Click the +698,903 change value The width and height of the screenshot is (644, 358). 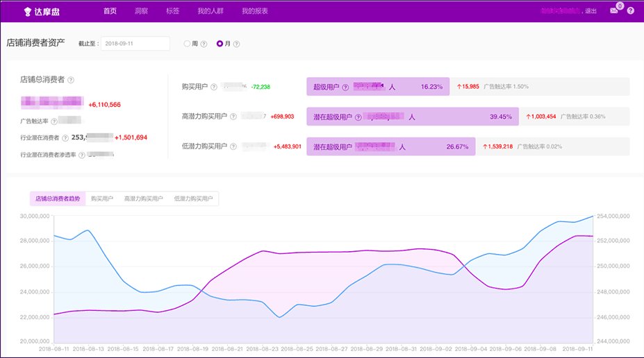pos(282,117)
